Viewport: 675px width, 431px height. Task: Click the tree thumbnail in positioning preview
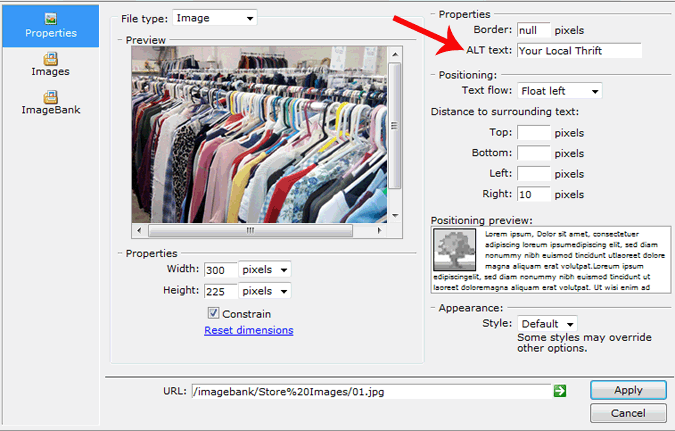click(x=455, y=250)
